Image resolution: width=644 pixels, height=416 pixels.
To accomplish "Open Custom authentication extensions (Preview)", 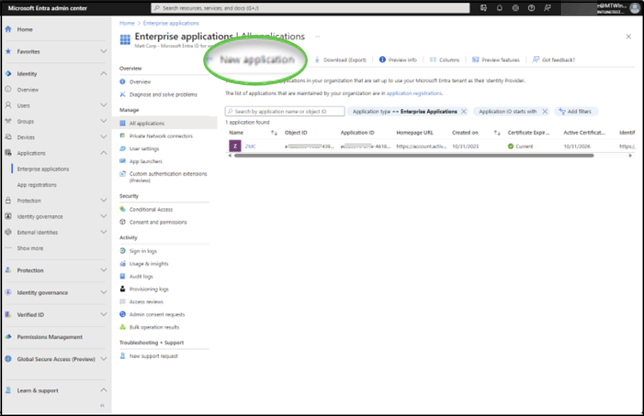I will click(x=168, y=177).
